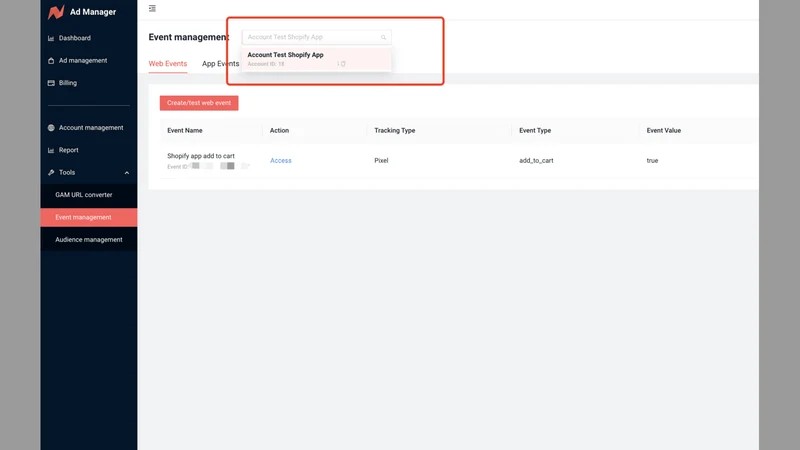
Task: Open the Access link for Shopify event
Action: [281, 161]
